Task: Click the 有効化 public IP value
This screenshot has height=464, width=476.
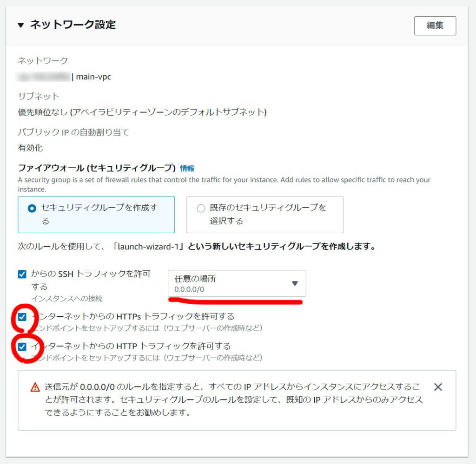Action: coord(30,148)
